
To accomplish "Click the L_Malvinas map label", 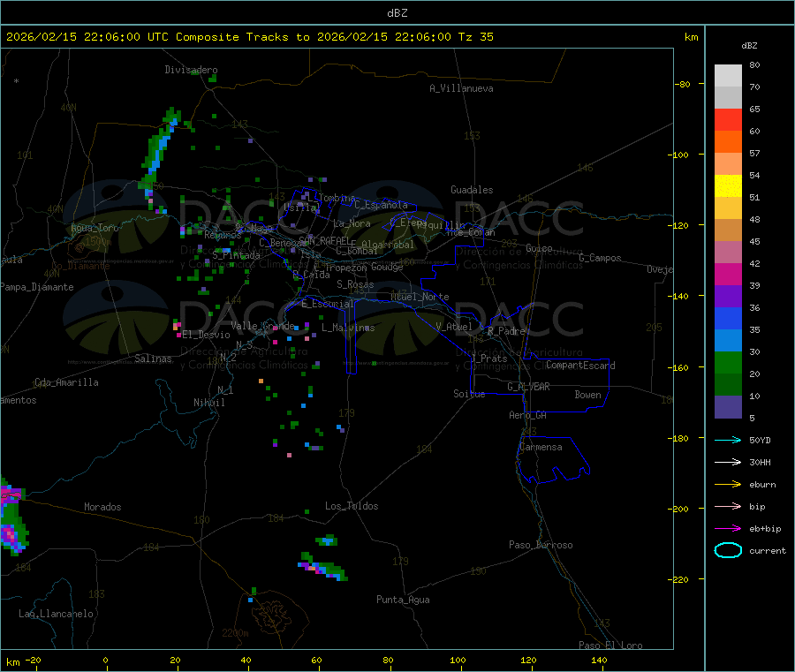I will pyautogui.click(x=348, y=328).
